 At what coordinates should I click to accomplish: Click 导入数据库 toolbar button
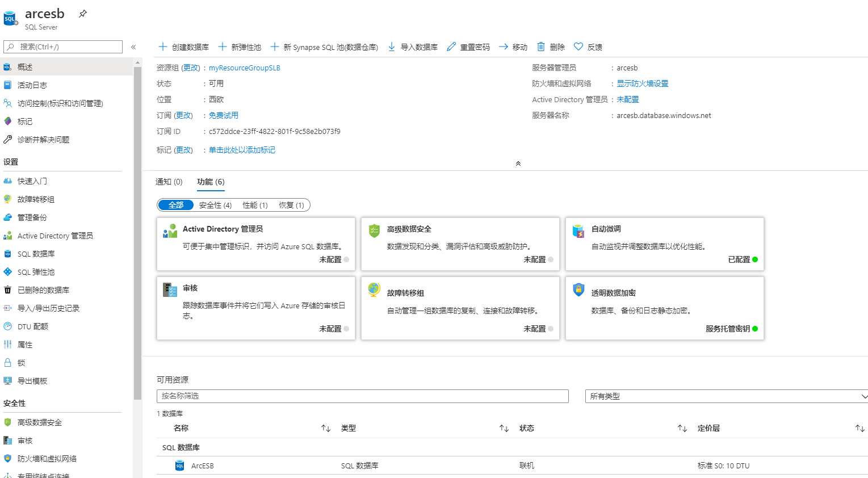(x=413, y=47)
